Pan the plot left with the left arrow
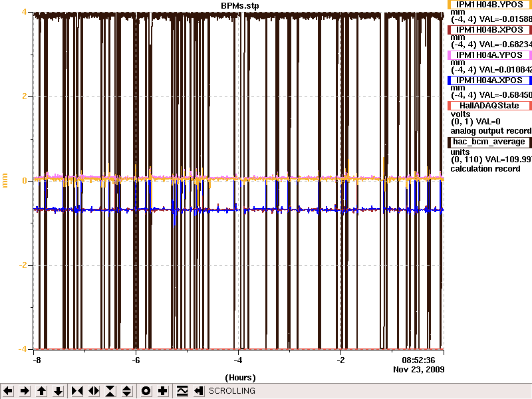 pos(8,391)
